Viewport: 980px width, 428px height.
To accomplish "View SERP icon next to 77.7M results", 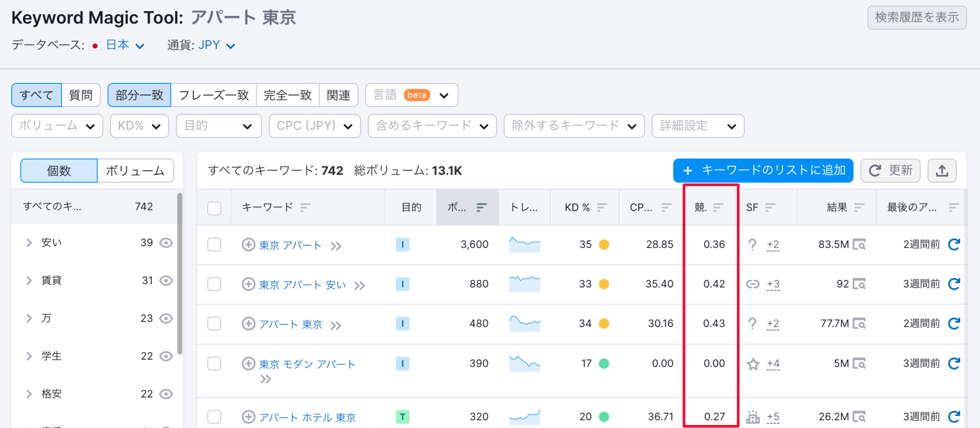I will coord(859,323).
